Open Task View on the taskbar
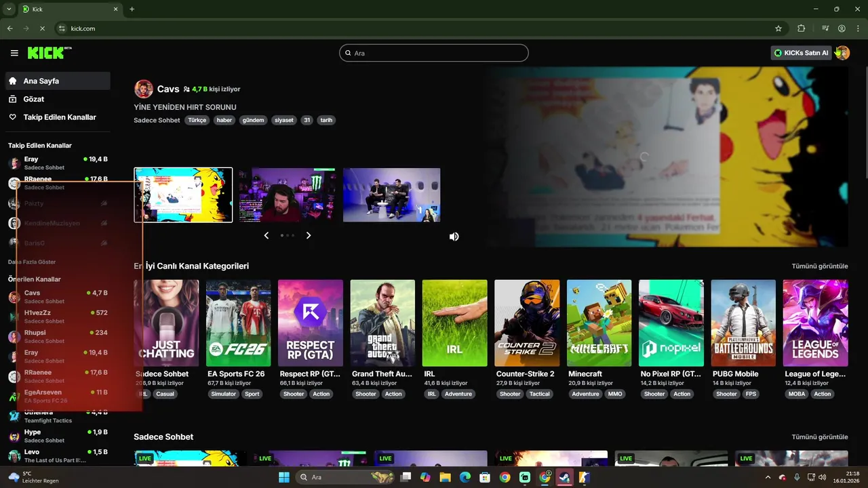This screenshot has height=488, width=868. tap(406, 477)
